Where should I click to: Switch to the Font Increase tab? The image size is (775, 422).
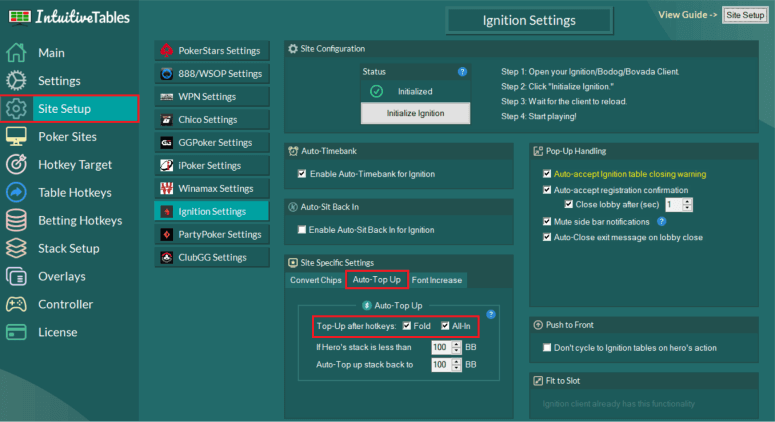point(437,280)
